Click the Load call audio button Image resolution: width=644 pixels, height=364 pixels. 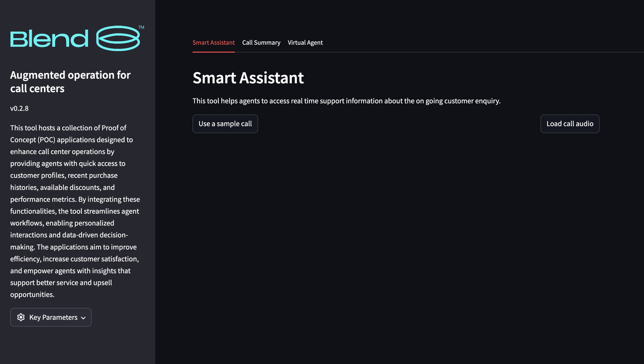pyautogui.click(x=570, y=124)
